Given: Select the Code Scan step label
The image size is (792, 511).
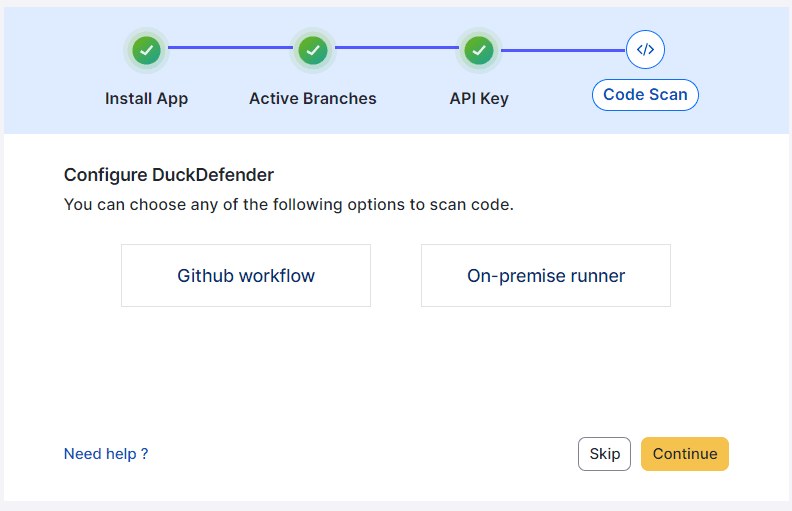Looking at the screenshot, I should tap(645, 95).
